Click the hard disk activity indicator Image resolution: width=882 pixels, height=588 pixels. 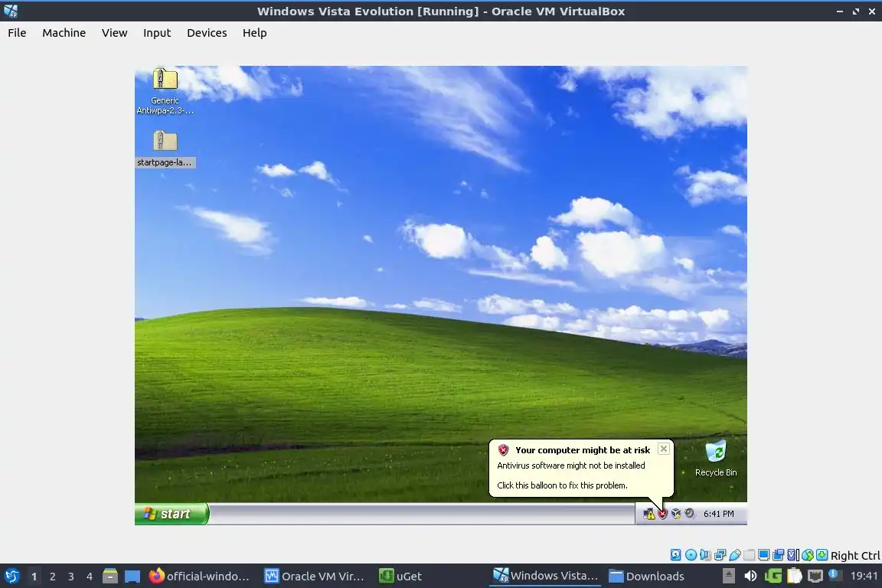point(675,555)
